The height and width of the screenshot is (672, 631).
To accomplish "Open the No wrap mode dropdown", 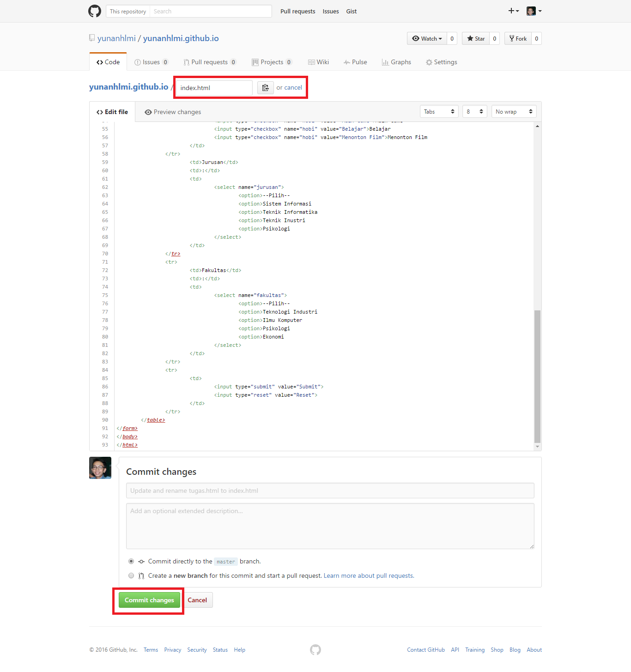I will (514, 112).
